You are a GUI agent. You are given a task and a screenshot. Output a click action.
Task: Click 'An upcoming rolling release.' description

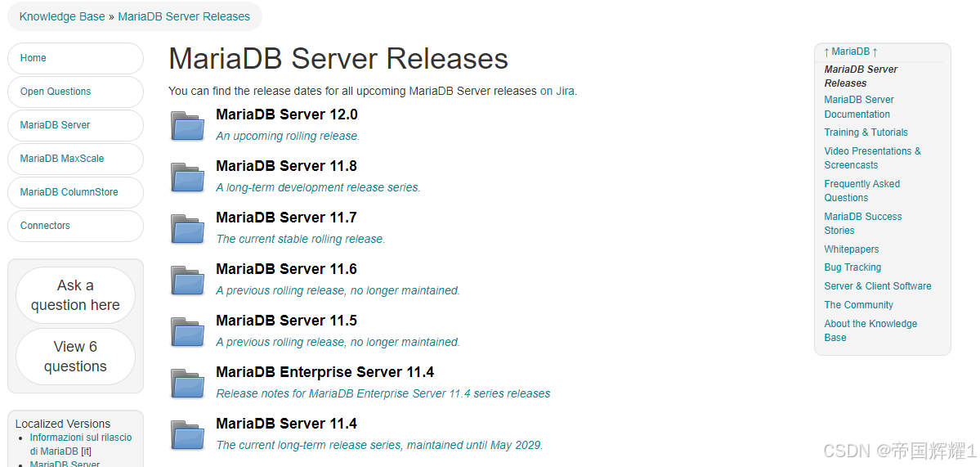click(x=289, y=136)
